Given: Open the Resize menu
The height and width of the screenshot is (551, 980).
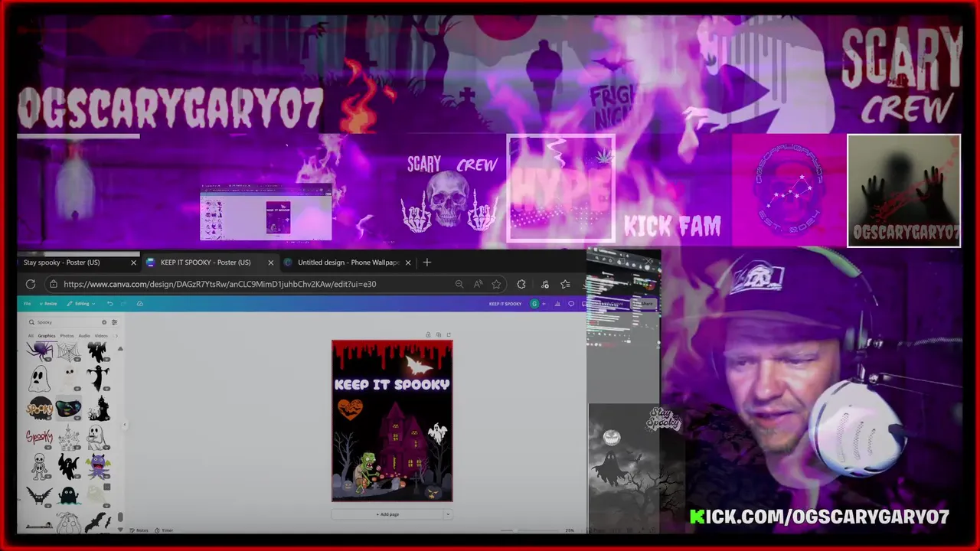Looking at the screenshot, I should pyautogui.click(x=48, y=304).
